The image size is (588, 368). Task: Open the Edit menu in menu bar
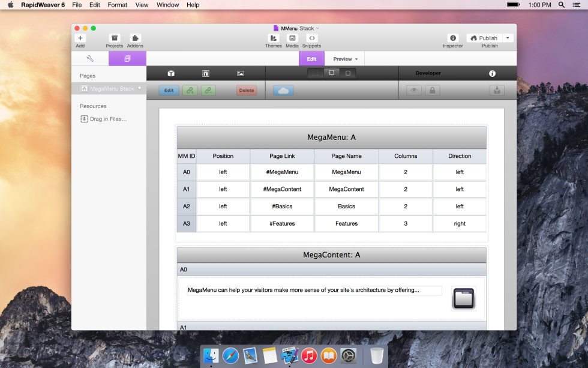(x=95, y=5)
